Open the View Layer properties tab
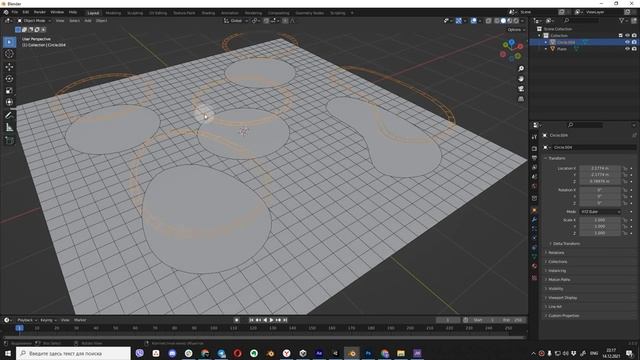The height and width of the screenshot is (360, 640). point(534,167)
